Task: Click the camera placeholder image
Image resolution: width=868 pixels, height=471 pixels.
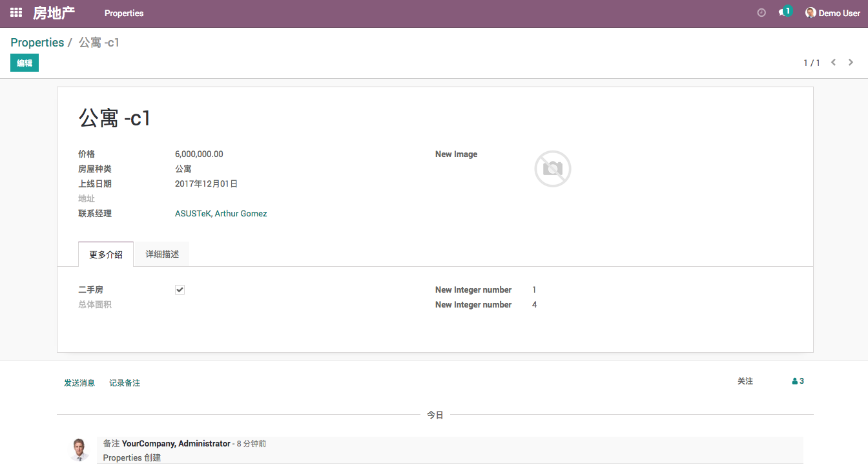Action: point(552,169)
